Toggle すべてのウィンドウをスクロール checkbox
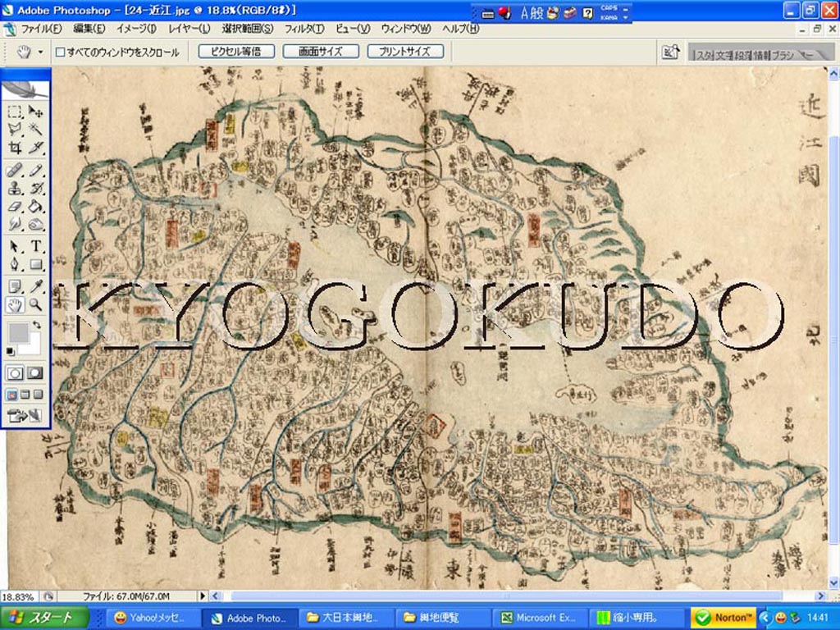Image resolution: width=840 pixels, height=630 pixels. [60, 52]
